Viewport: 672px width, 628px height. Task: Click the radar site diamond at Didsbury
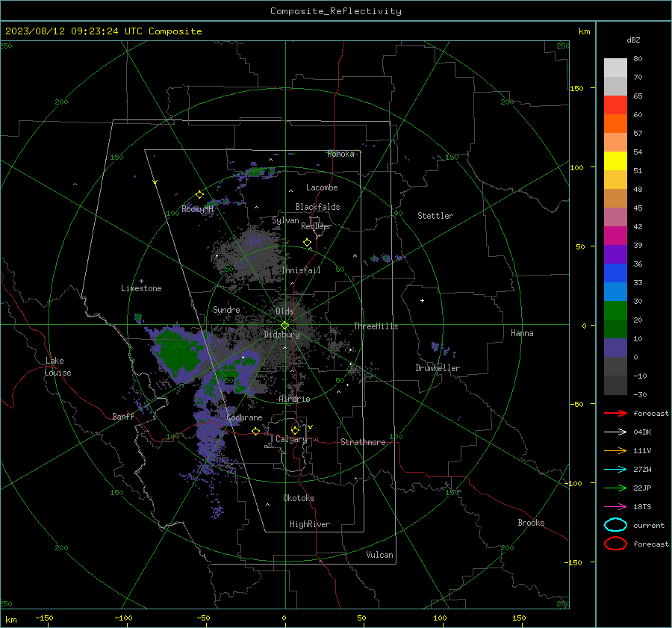(x=285, y=326)
